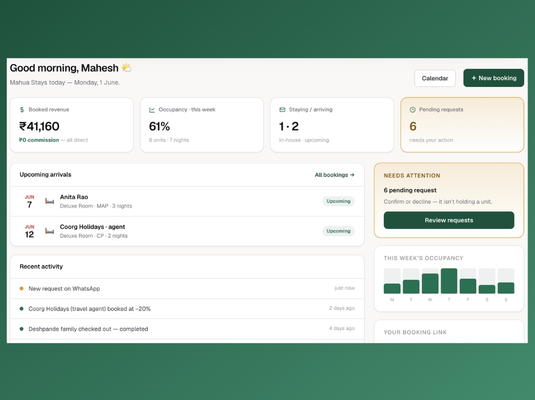The width and height of the screenshot is (535, 400).
Task: Open the Pending requests 6 card
Action: pyautogui.click(x=462, y=125)
